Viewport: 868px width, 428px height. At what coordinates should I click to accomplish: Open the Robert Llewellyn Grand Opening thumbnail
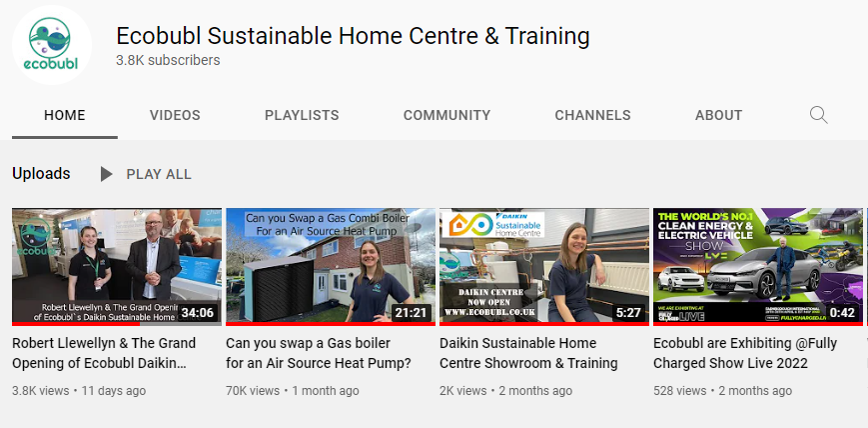(x=117, y=267)
